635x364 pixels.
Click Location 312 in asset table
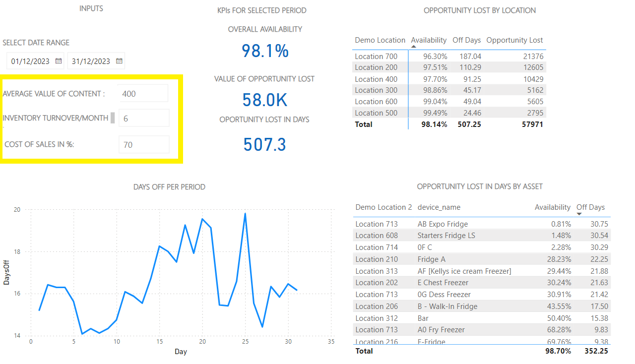377,318
